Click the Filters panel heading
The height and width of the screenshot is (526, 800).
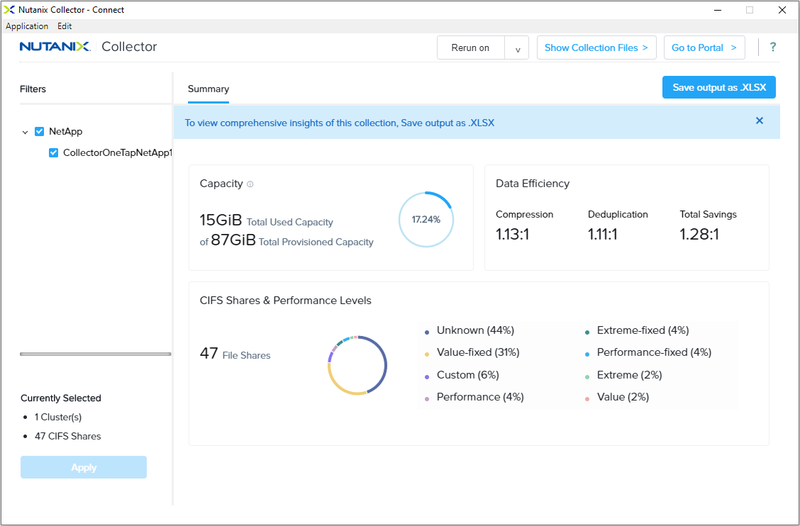(33, 89)
